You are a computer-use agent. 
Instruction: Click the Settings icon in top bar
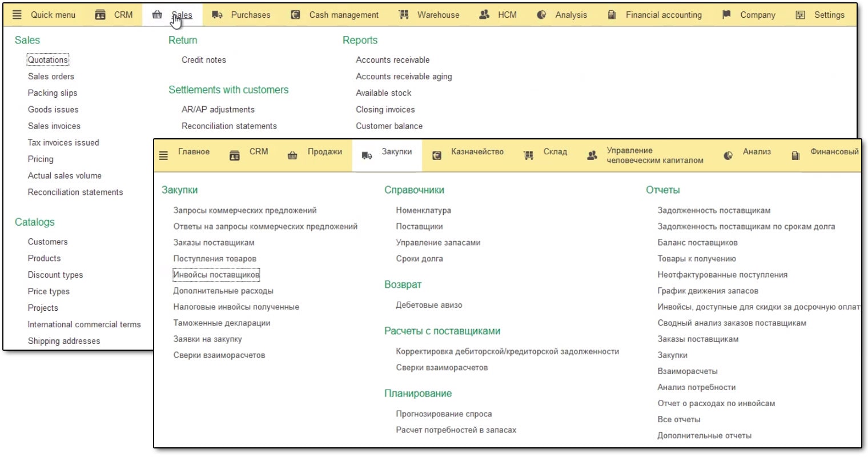pos(800,15)
